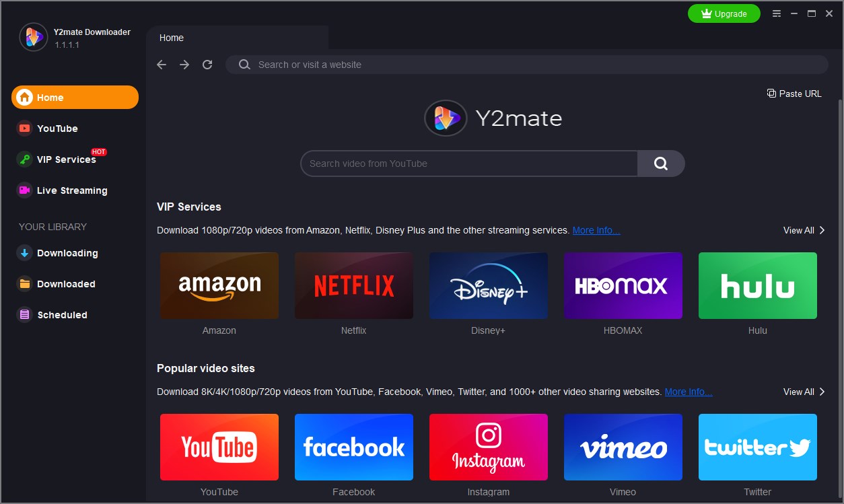Click the Amazon label under its tile
Viewport: 844px width, 504px height.
tap(219, 330)
